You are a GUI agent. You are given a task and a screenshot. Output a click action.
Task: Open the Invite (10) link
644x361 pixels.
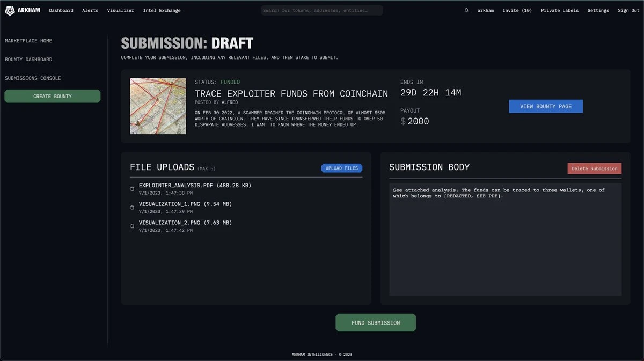[x=517, y=10]
